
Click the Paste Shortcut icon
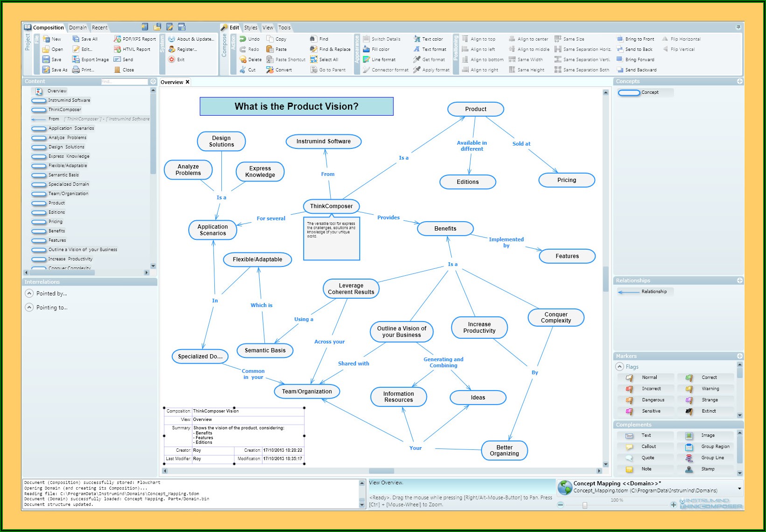click(270, 60)
